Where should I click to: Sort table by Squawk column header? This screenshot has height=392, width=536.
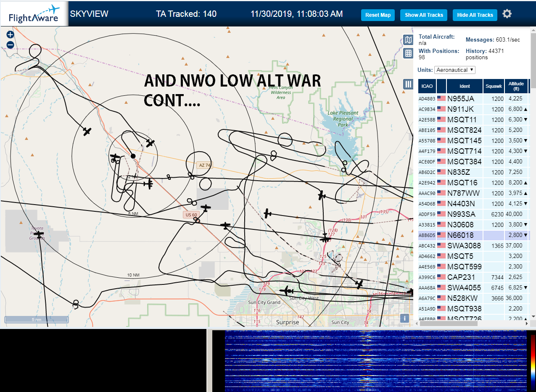pyautogui.click(x=494, y=86)
